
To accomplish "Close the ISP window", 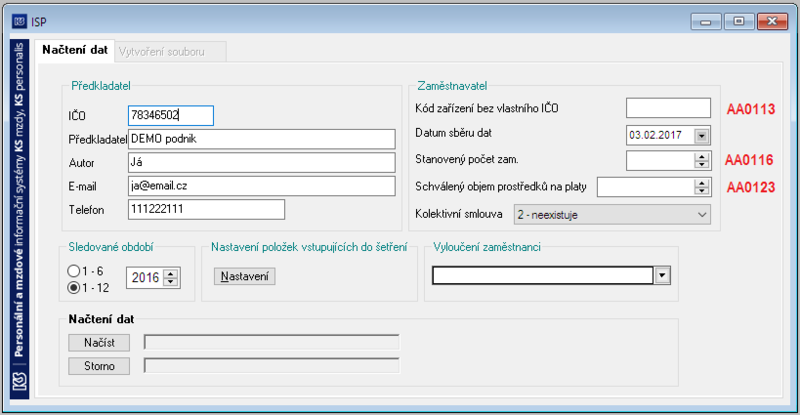I will click(772, 21).
